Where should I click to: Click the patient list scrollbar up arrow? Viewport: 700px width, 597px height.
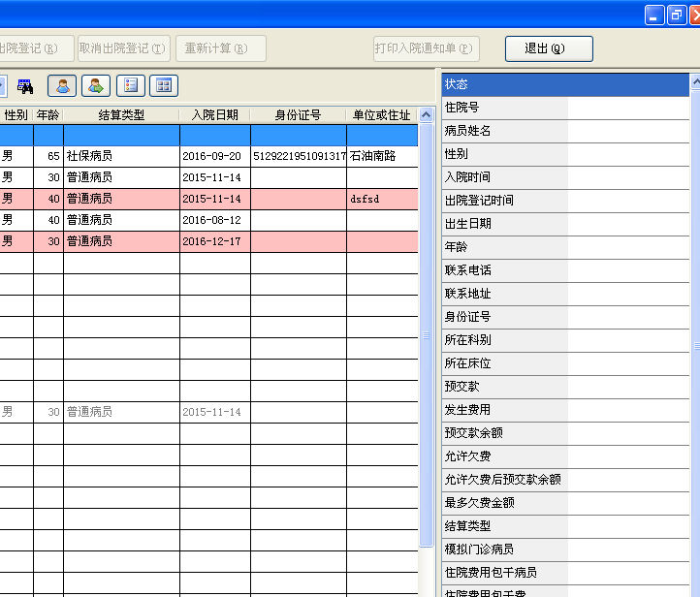[427, 115]
